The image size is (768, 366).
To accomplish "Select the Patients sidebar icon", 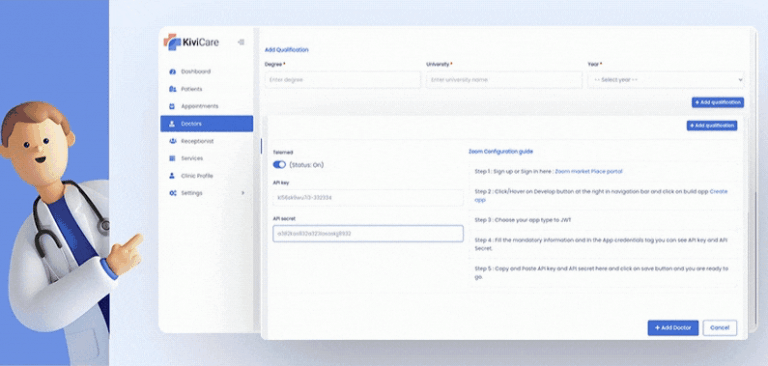I will pyautogui.click(x=172, y=89).
